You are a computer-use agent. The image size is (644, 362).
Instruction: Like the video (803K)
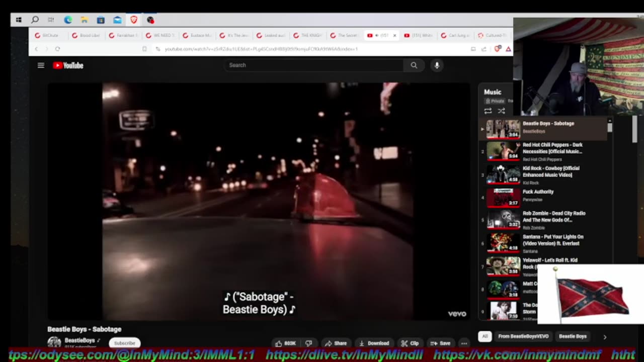click(x=285, y=343)
